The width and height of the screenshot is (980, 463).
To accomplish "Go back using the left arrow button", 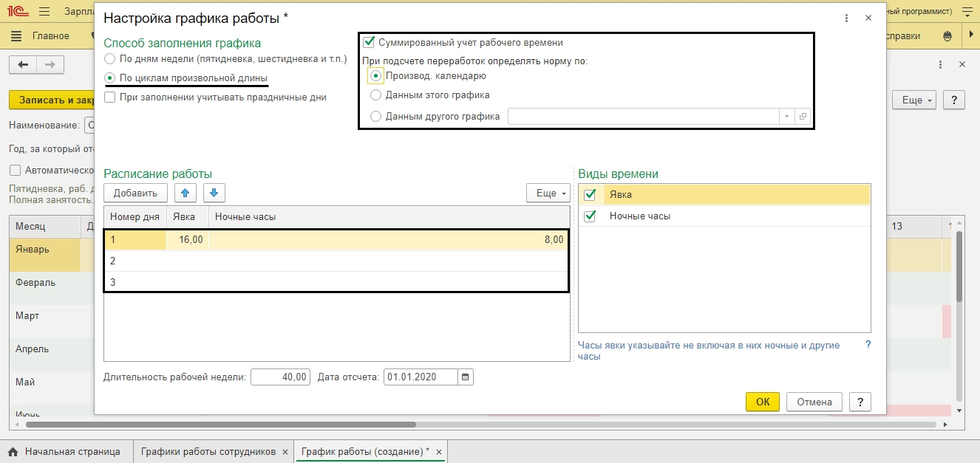I will [x=23, y=65].
